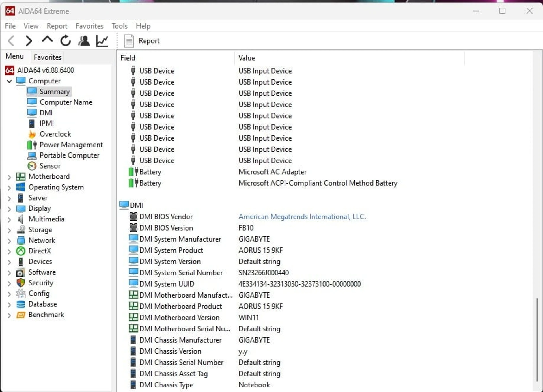This screenshot has height=392, width=543.
Task: Open the File menu
Action: [x=10, y=26]
